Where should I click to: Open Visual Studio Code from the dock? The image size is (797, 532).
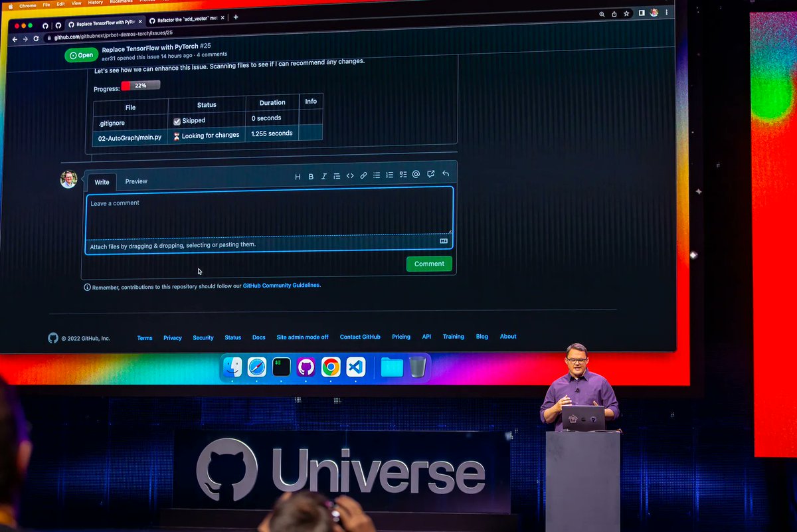click(356, 367)
